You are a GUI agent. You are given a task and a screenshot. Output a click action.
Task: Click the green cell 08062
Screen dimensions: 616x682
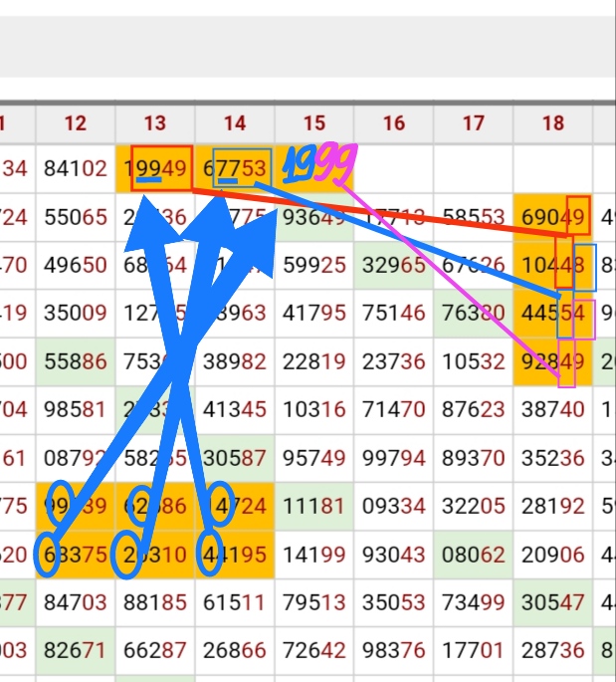pyautogui.click(x=474, y=555)
